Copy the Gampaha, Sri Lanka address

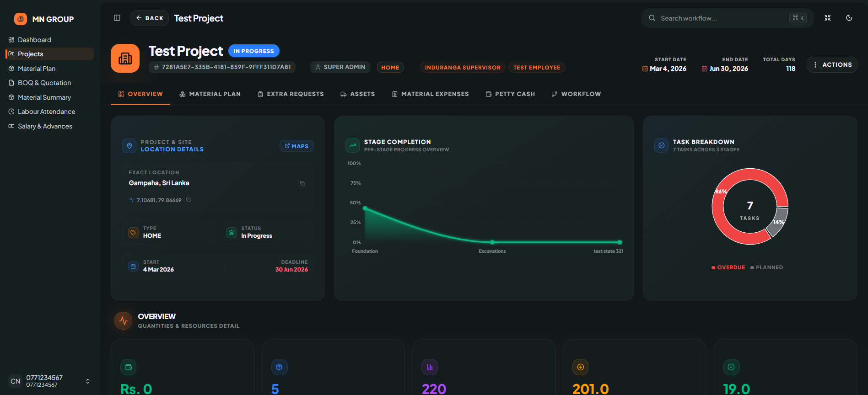(x=302, y=183)
